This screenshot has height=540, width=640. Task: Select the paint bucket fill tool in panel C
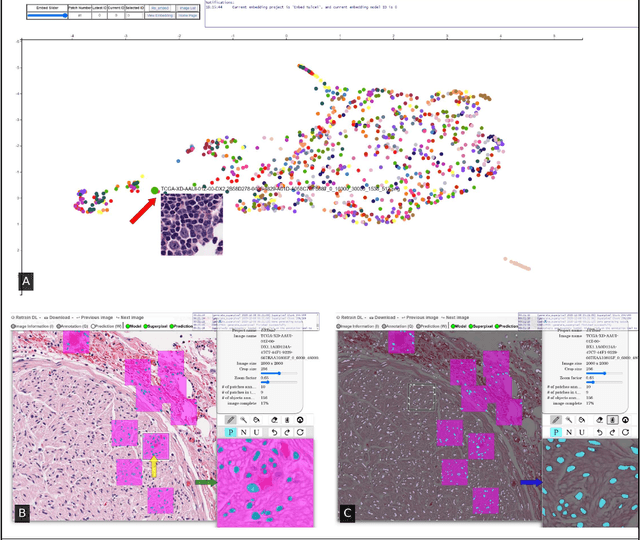point(582,420)
